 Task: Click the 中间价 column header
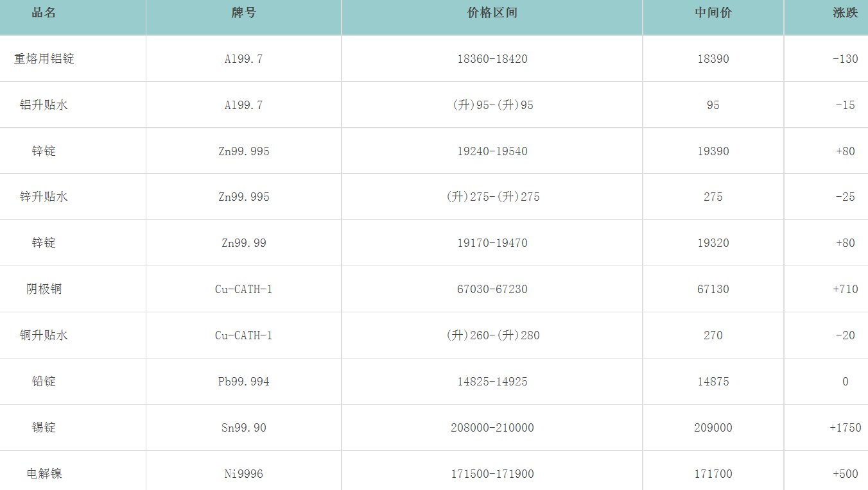click(713, 13)
